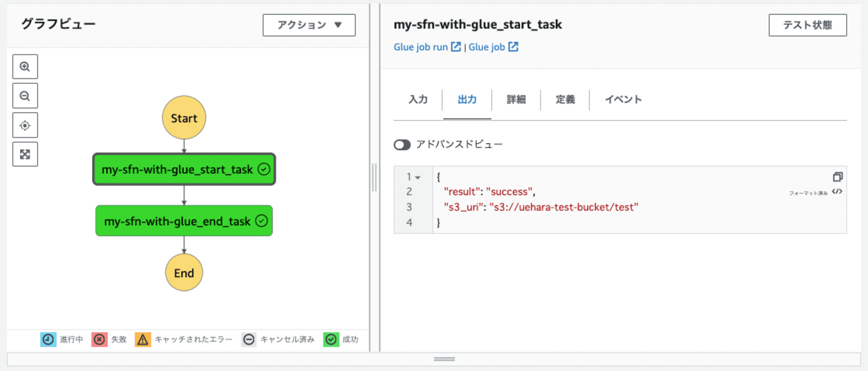868x371 pixels.
Task: Copy the output JSON with the copy icon
Action: tap(838, 177)
